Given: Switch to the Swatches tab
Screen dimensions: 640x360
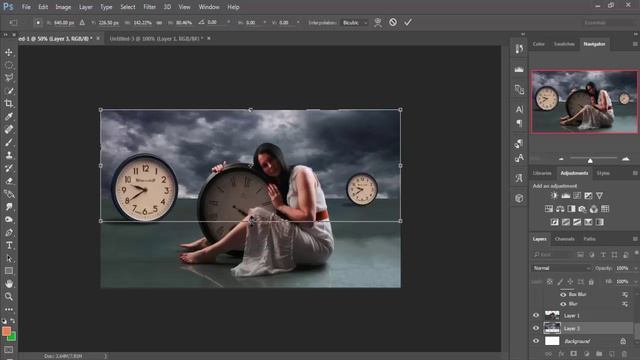Looking at the screenshot, I should click(x=564, y=44).
